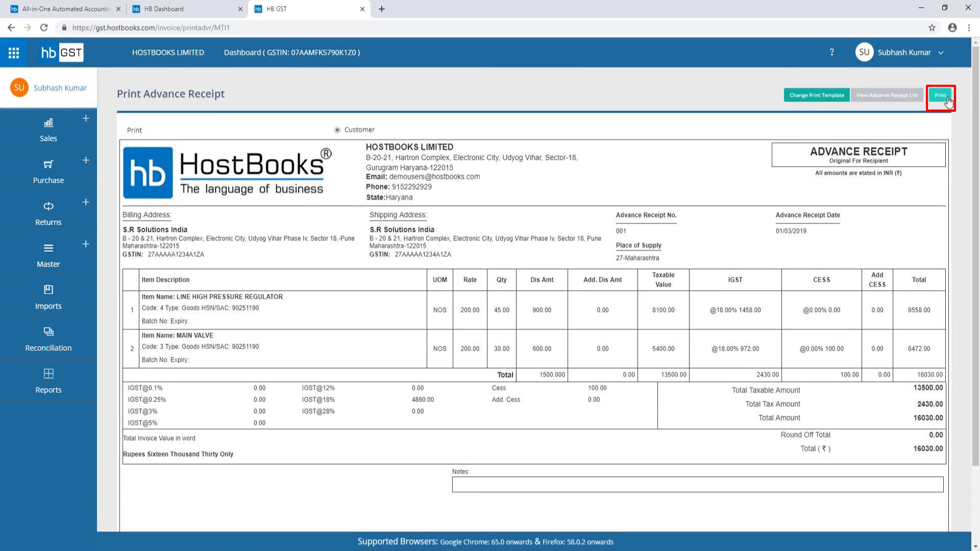The height and width of the screenshot is (551, 980).
Task: Click the demousers@hostbooks.com email
Action: coord(434,177)
